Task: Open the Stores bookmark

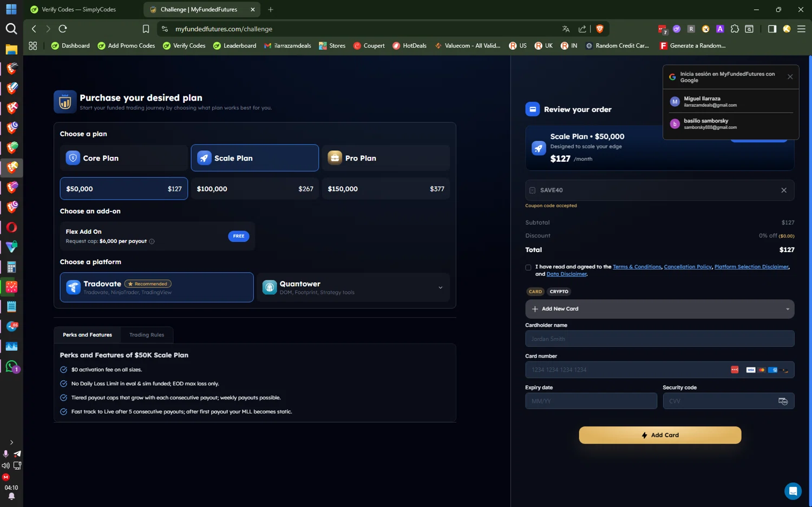Action: coord(332,45)
